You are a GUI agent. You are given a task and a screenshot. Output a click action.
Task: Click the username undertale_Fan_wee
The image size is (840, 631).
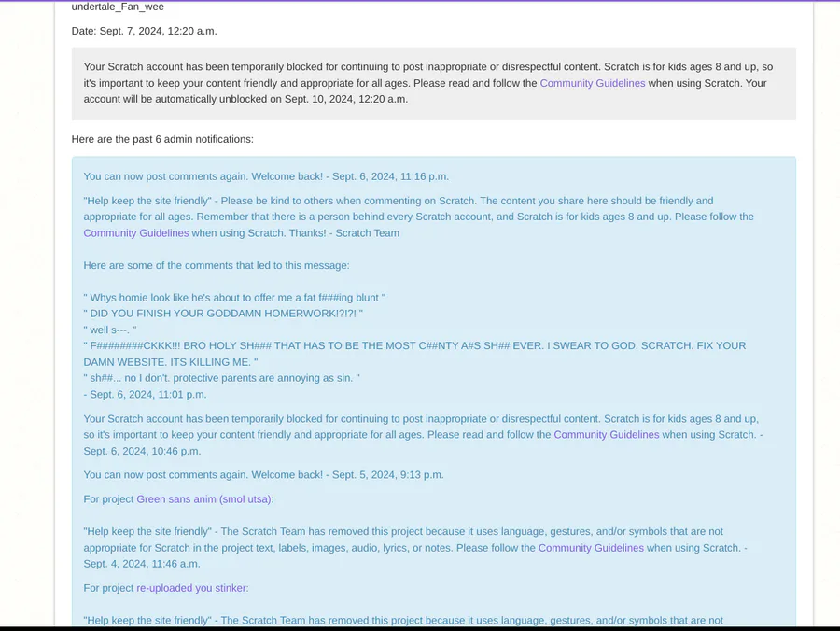pos(118,7)
